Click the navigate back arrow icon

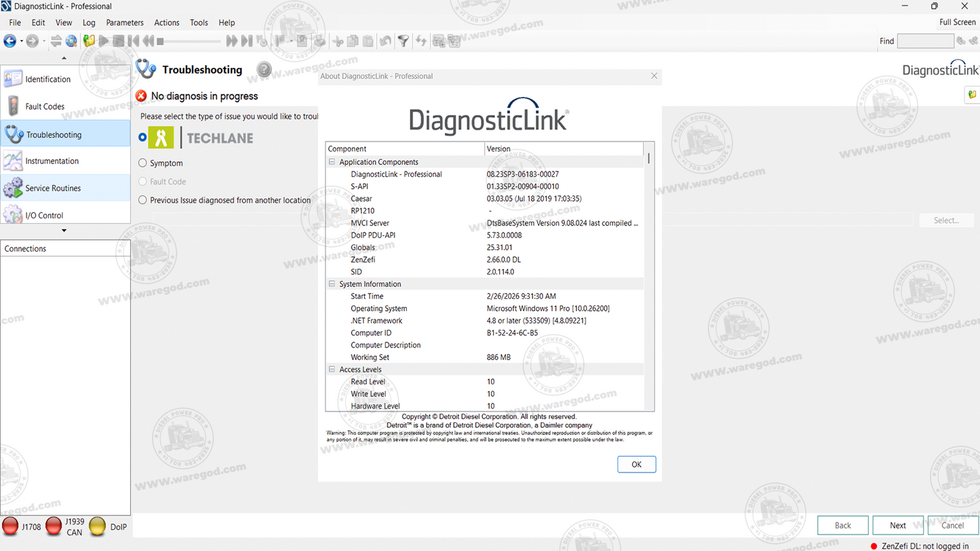coord(10,41)
